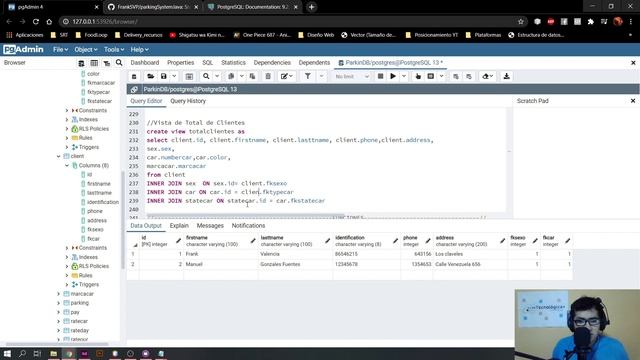
Task: Open the Messages tab
Action: pos(210,226)
